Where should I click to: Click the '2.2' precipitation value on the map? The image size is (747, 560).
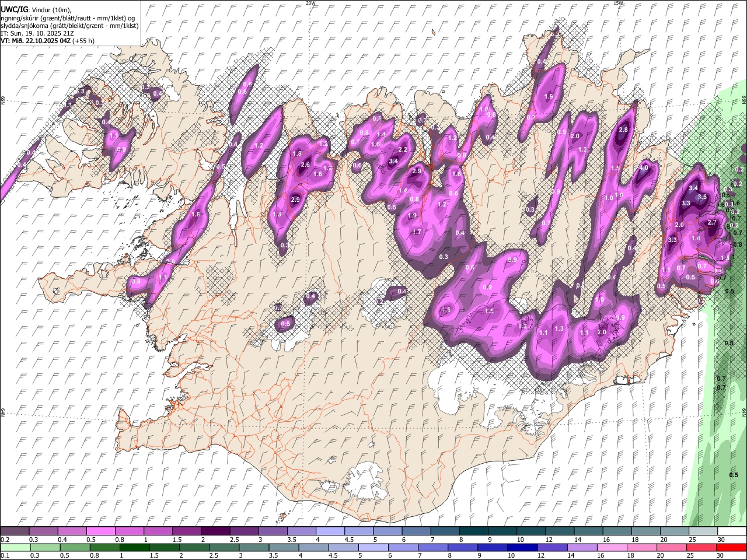403,150
